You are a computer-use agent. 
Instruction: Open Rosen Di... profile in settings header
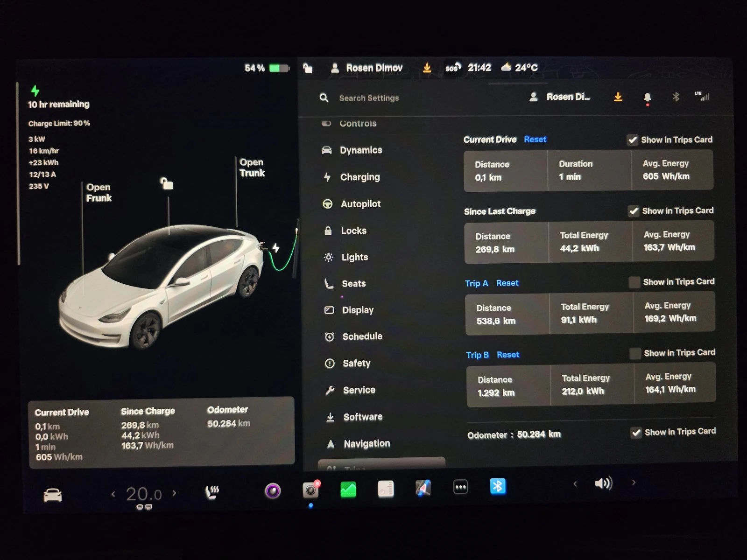coord(560,97)
